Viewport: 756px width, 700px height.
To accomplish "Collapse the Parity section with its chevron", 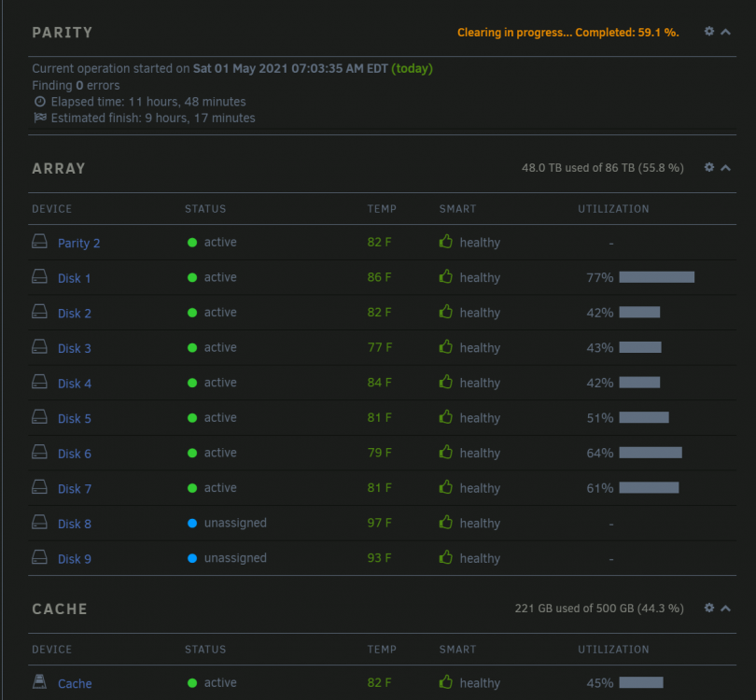I will [x=725, y=32].
